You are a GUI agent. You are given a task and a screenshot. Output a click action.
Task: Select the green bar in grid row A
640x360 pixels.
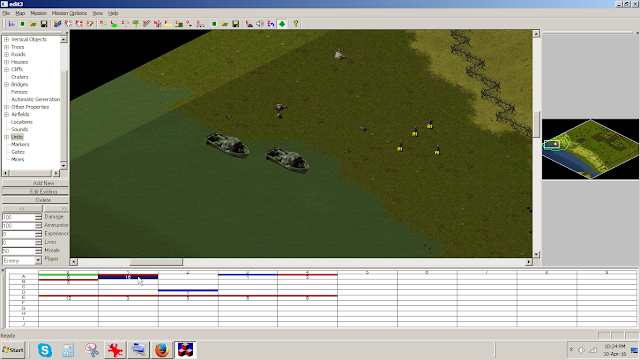[68, 275]
